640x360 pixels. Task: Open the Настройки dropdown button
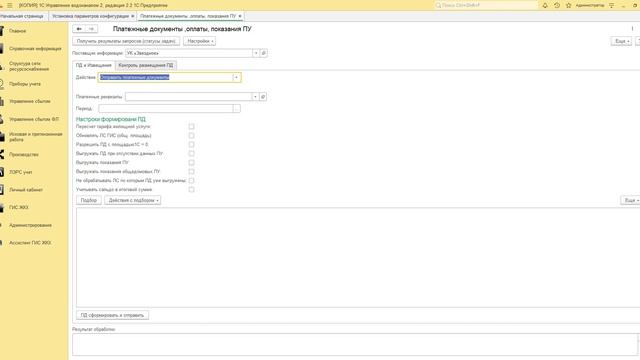click(x=200, y=41)
